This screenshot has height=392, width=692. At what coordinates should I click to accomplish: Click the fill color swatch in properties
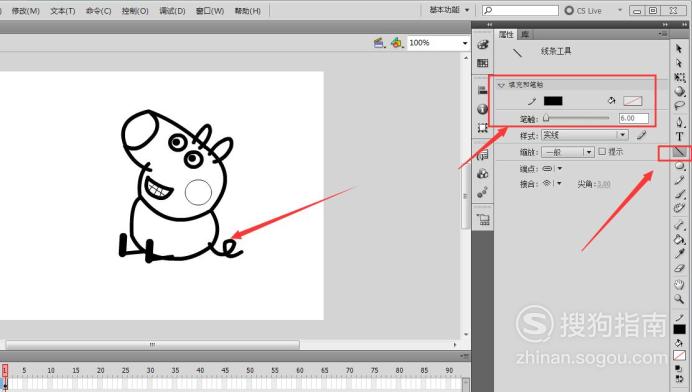point(632,101)
